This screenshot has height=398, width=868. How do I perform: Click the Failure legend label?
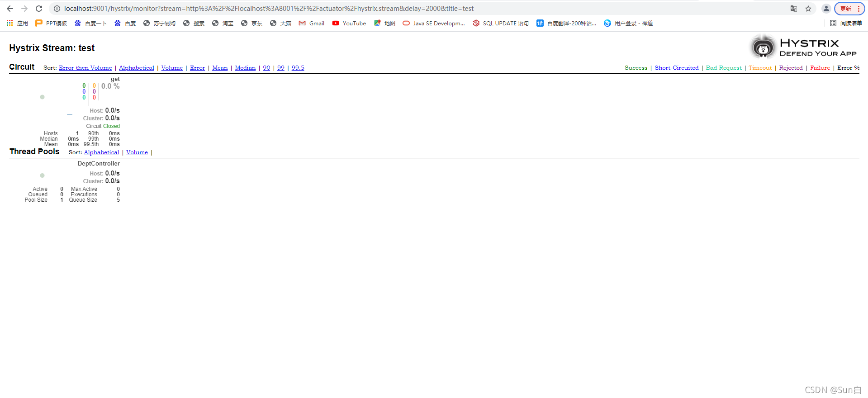pos(820,68)
